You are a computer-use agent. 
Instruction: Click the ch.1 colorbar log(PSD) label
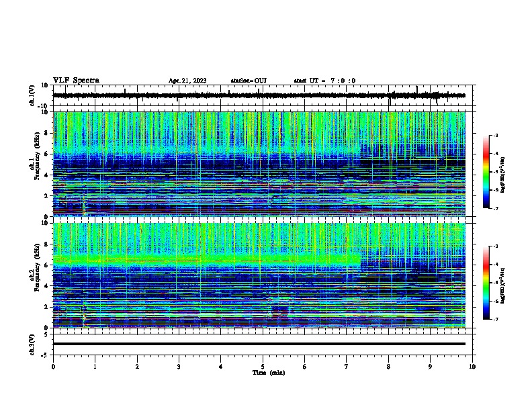click(x=502, y=175)
